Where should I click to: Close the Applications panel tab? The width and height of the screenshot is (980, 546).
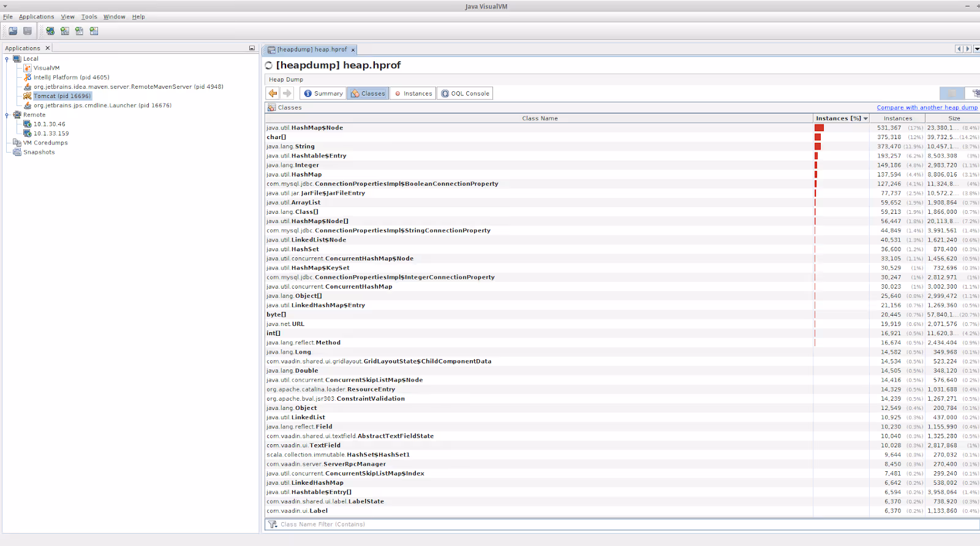(x=47, y=48)
